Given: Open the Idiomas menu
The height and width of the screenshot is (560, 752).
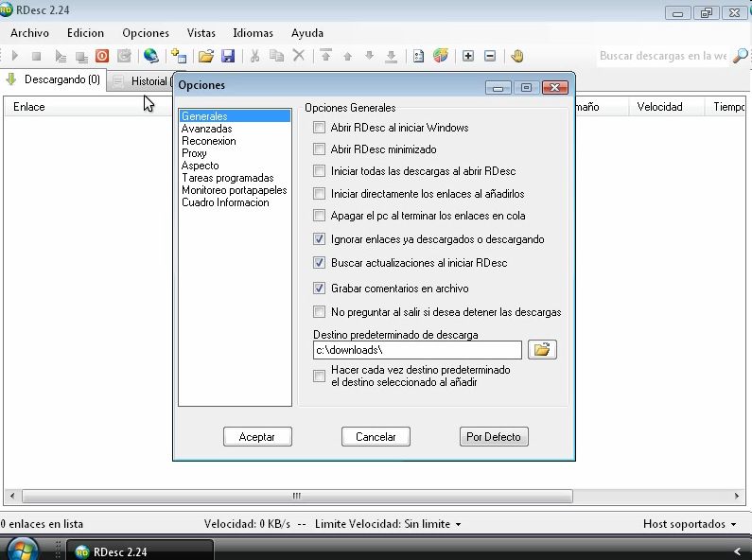Looking at the screenshot, I should tap(253, 33).
